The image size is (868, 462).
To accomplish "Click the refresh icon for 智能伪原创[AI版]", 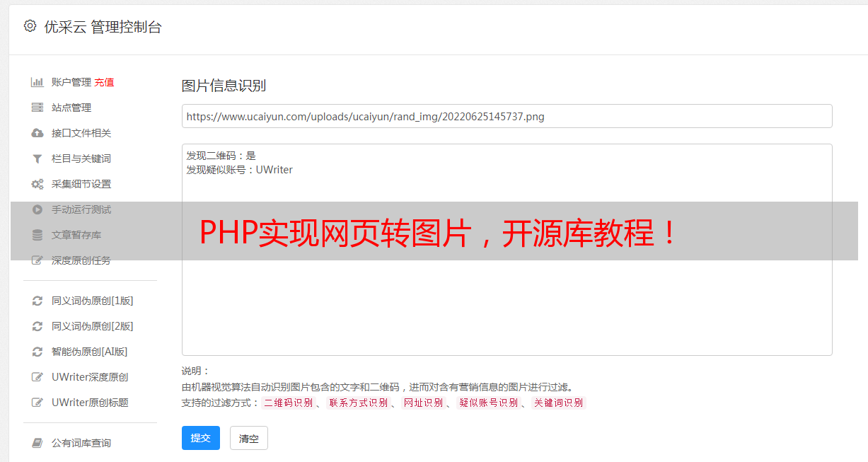I will [x=37, y=352].
